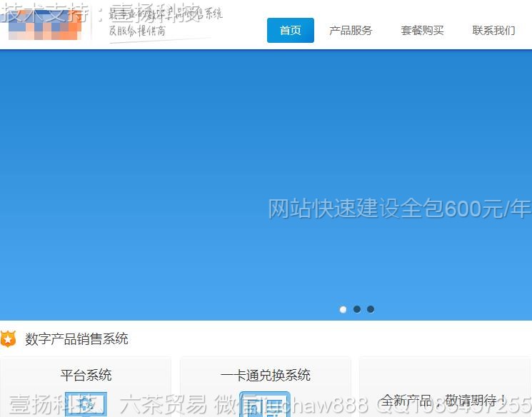Click the empty blue banner area on the left

tap(107, 179)
